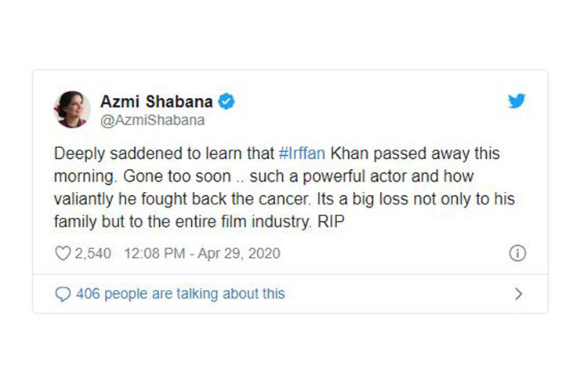Expand conversation with the right chevron arrow

(x=517, y=295)
